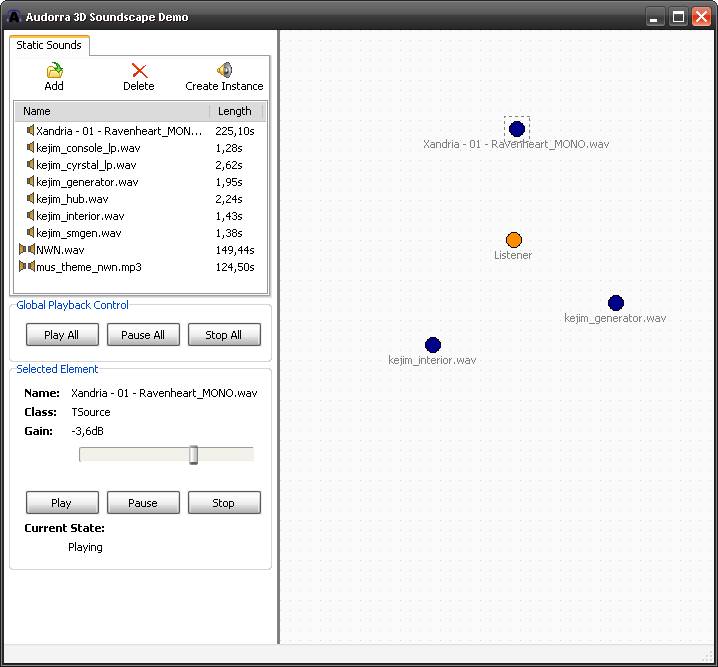Click the Gain slider handle

point(193,455)
